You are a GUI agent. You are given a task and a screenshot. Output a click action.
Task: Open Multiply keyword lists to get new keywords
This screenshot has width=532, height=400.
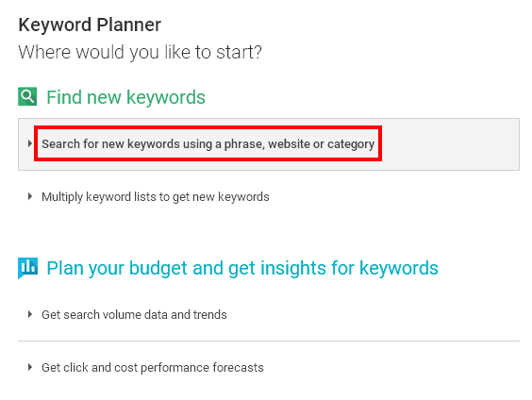156,197
